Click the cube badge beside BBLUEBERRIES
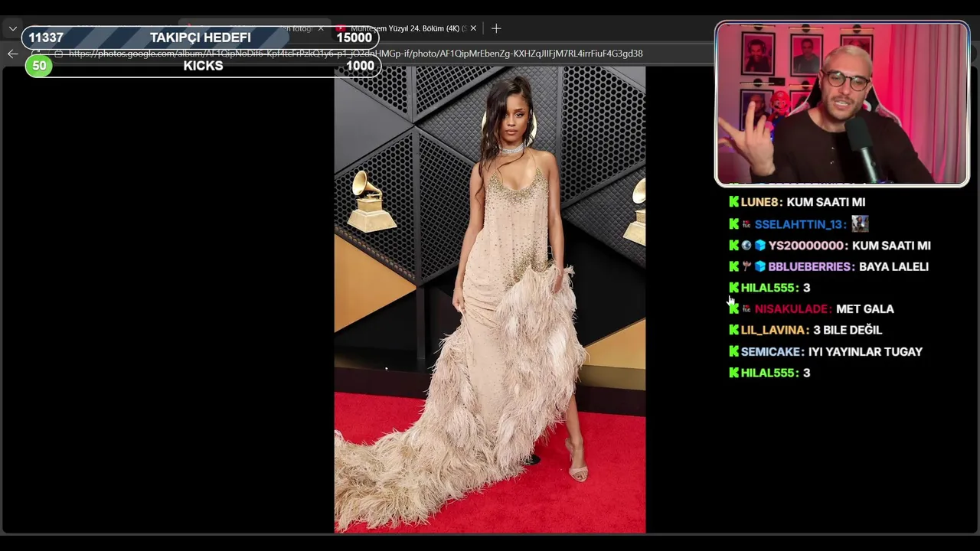The height and width of the screenshot is (551, 980). (x=759, y=266)
